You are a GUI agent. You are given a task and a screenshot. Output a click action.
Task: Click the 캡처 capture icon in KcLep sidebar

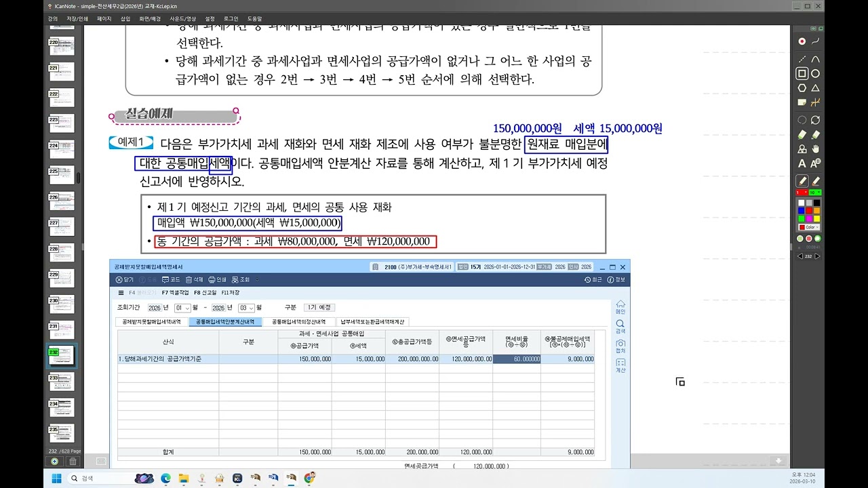coord(620,346)
